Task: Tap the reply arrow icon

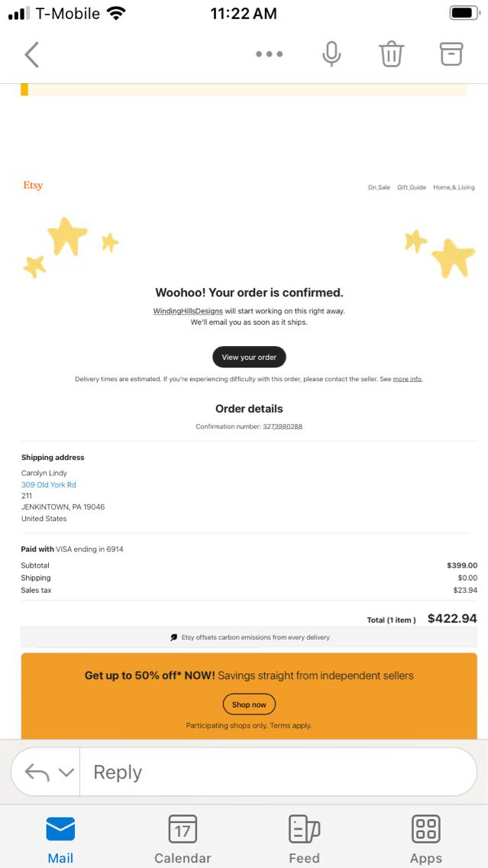Action: tap(37, 772)
